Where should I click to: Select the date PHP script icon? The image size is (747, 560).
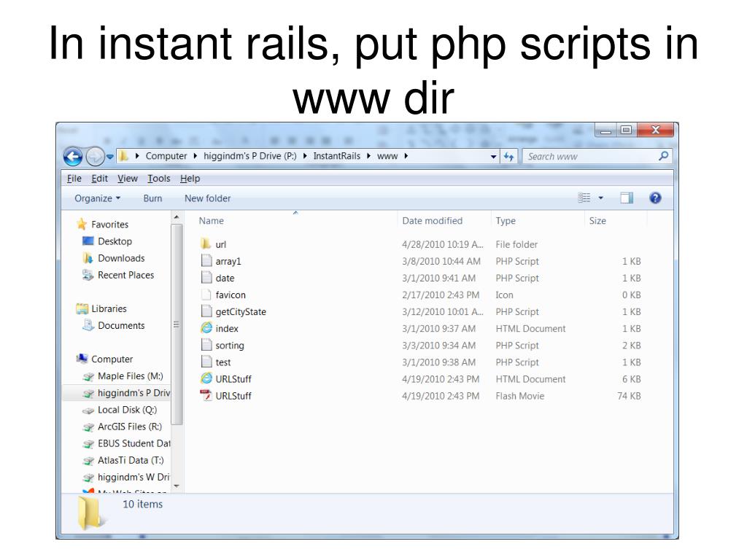coord(206,277)
